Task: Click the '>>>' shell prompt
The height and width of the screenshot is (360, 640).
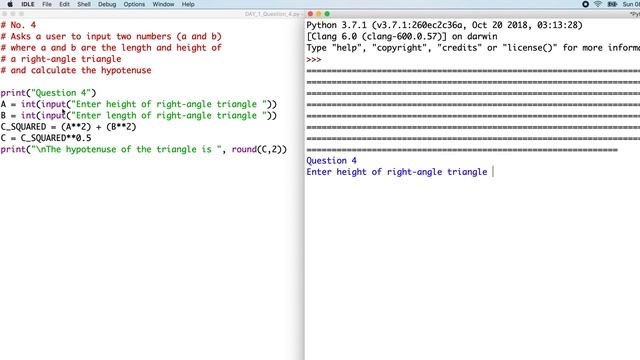Action: (x=314, y=59)
